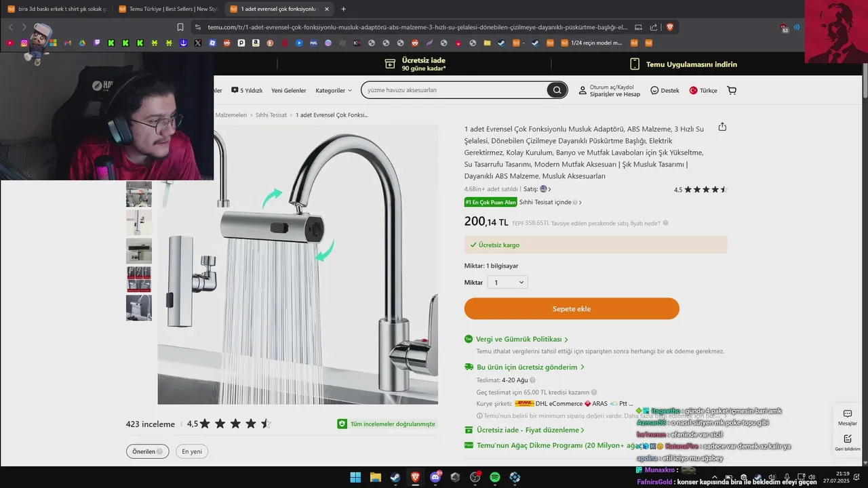868x488 pixels.
Task: Click the Windows Start button
Action: [x=355, y=477]
